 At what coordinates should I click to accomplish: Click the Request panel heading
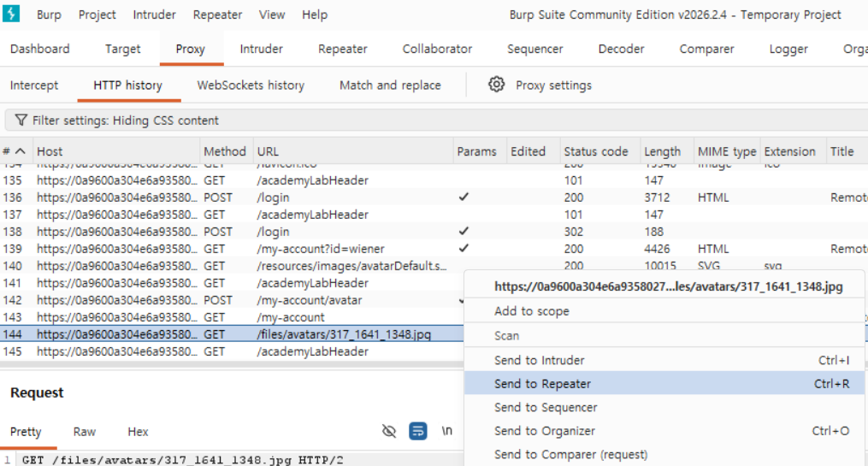click(x=37, y=393)
